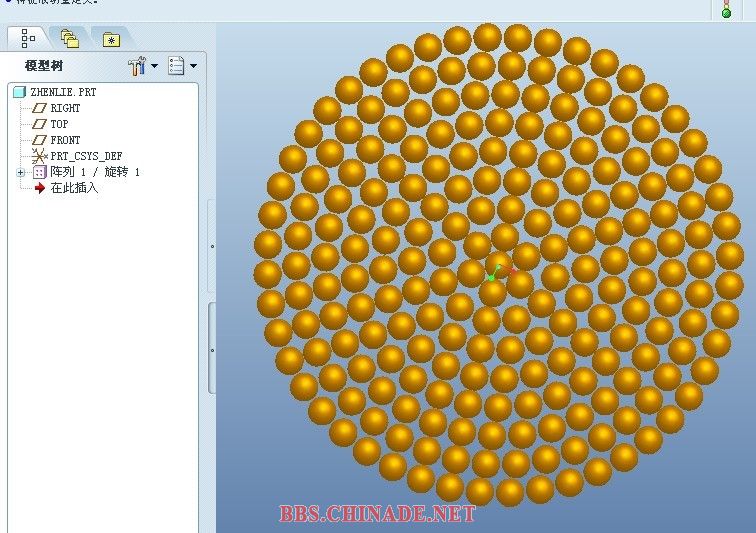This screenshot has height=533, width=756.
Task: Select the TOP datum plane
Action: coord(59,124)
